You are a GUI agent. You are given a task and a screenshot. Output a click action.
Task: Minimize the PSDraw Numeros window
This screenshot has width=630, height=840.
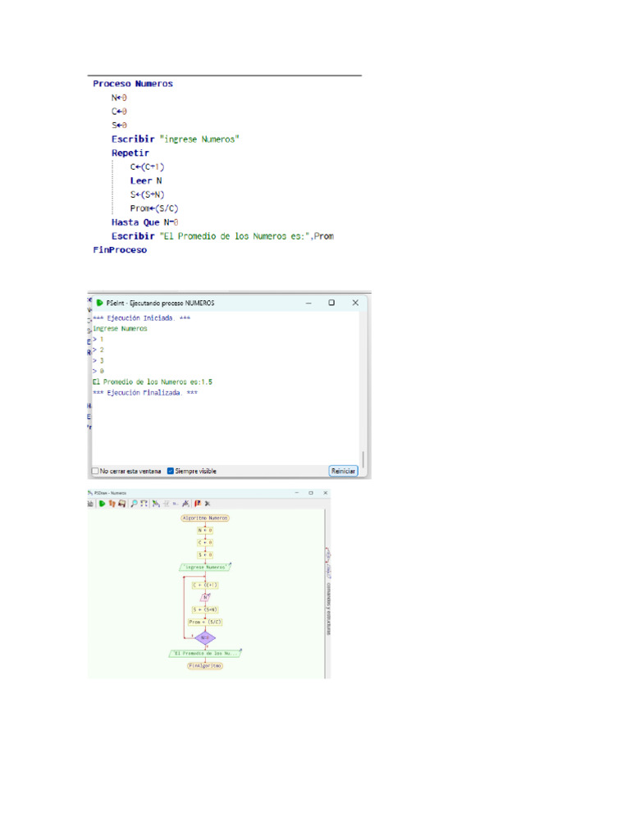point(299,493)
